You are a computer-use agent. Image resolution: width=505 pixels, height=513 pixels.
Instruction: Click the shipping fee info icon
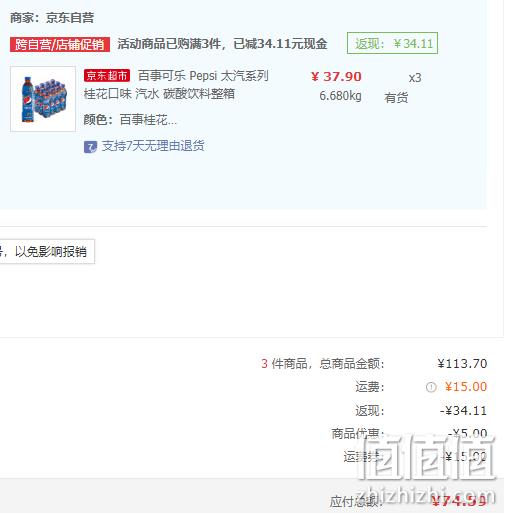point(431,387)
